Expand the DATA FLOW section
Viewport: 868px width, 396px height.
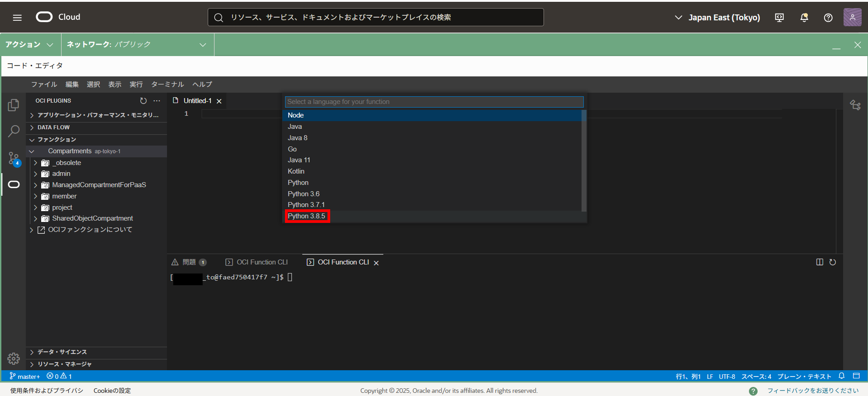coord(96,127)
